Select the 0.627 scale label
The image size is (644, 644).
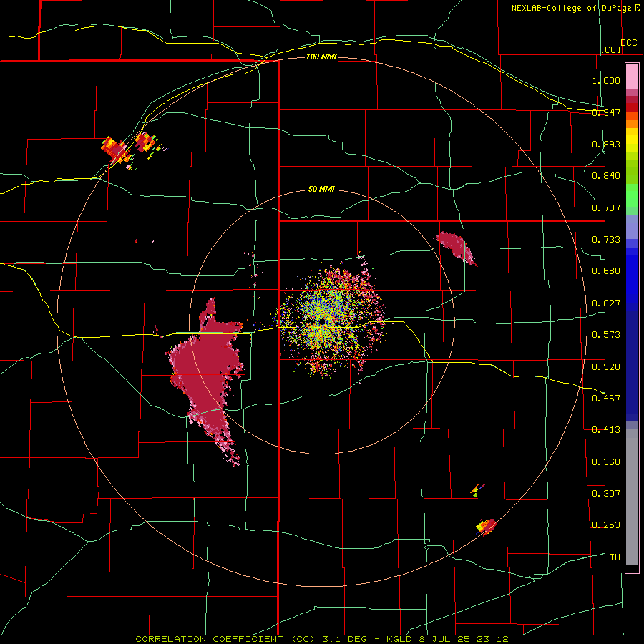tap(606, 303)
